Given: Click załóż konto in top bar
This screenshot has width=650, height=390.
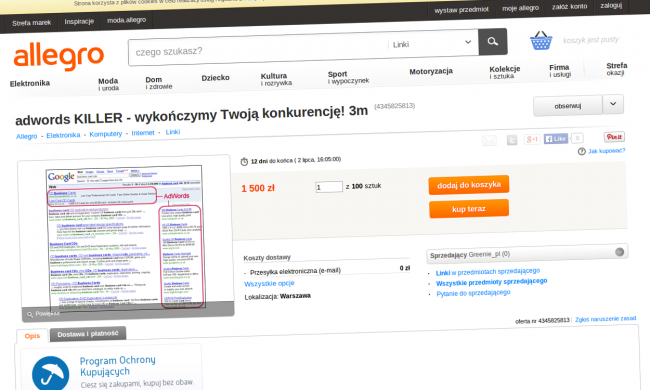Looking at the screenshot, I should coord(569,7).
